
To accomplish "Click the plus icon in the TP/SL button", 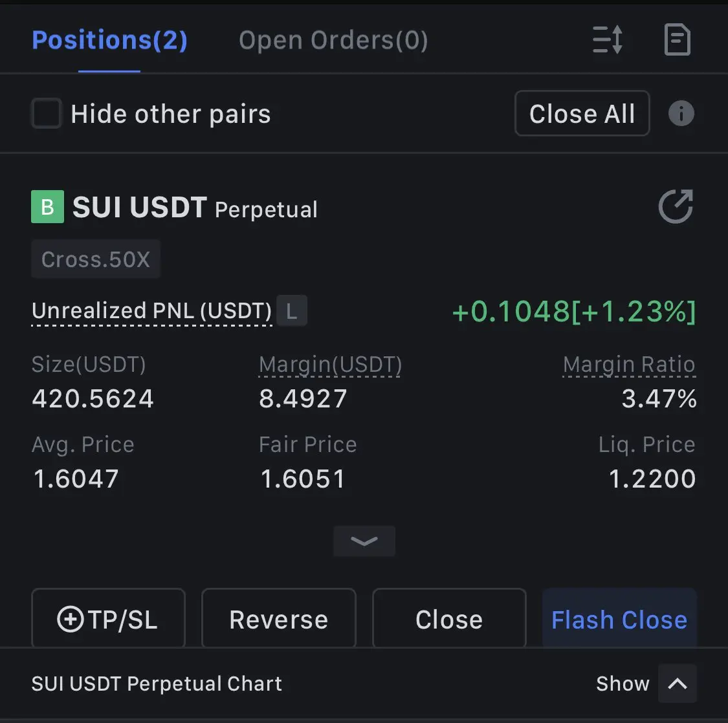I will 70,619.
